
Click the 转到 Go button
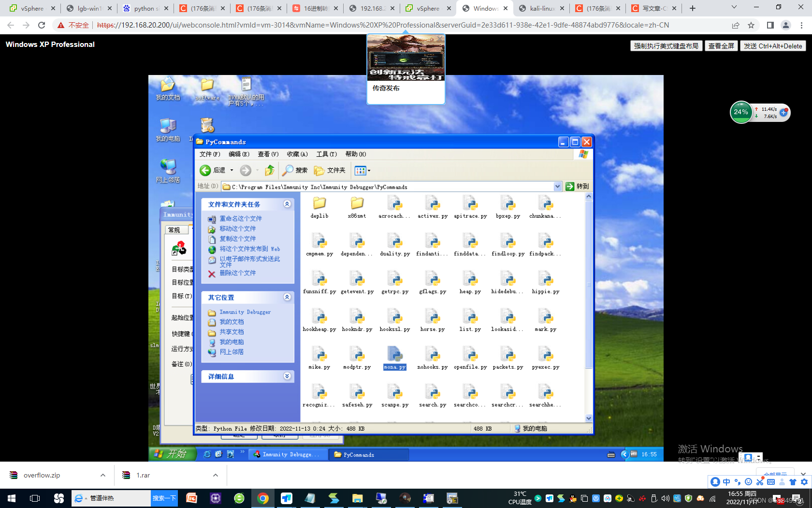[x=578, y=186]
